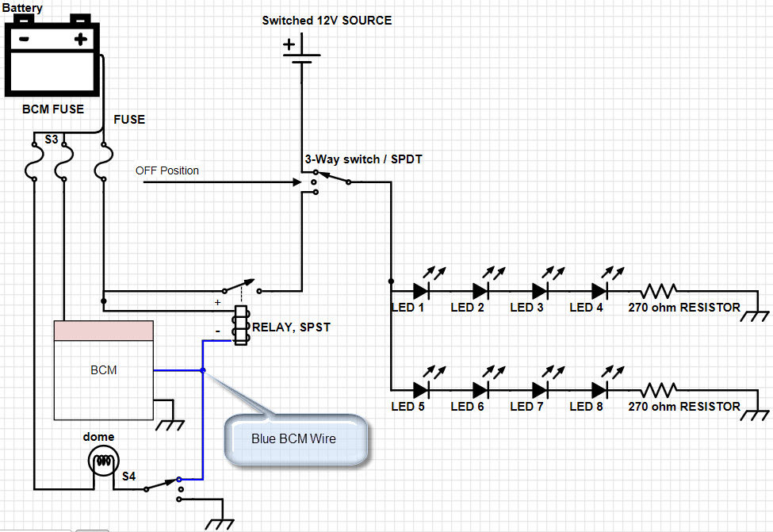Viewport: 773px width, 532px height.
Task: Click the "OFF Position" label
Action: pos(167,170)
